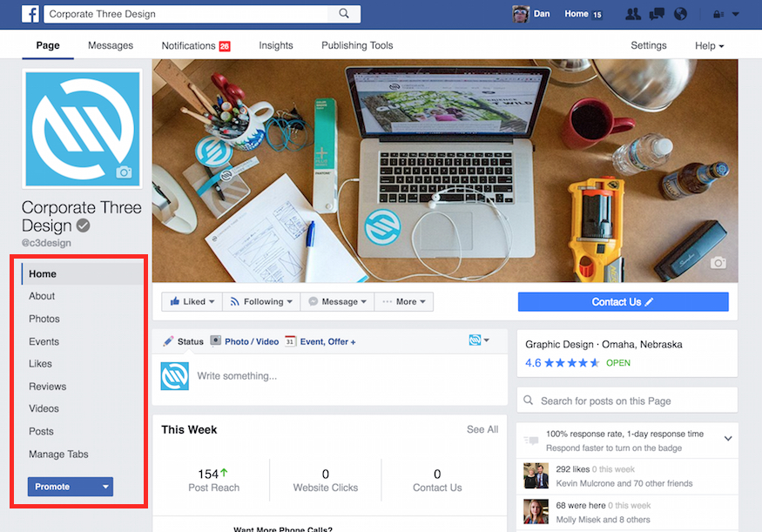Open the Notifications tab
The height and width of the screenshot is (532, 762).
pos(196,45)
